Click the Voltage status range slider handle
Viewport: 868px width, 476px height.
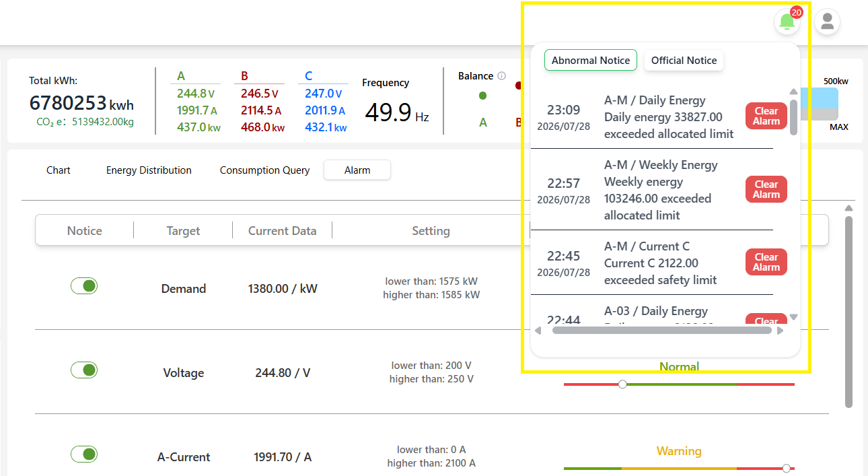click(622, 384)
